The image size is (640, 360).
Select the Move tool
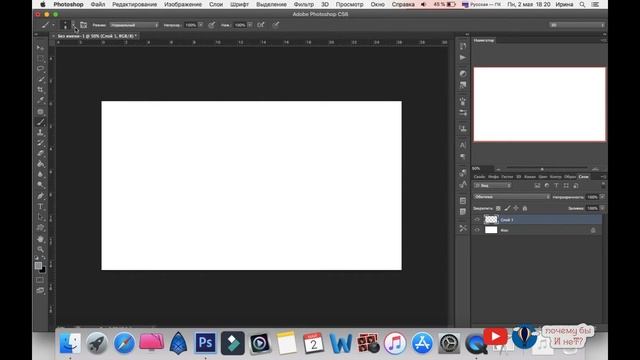tap(40, 48)
